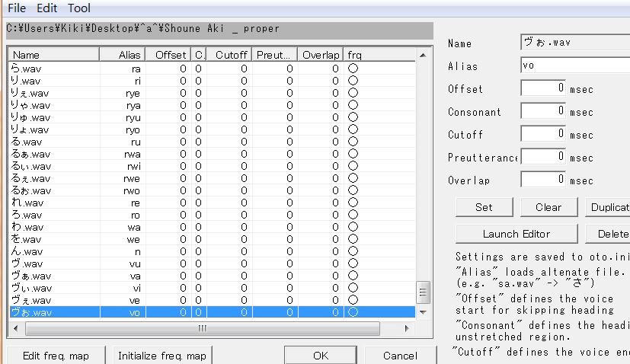Sort by the Overlap column header
This screenshot has height=364, width=630.
coord(320,55)
